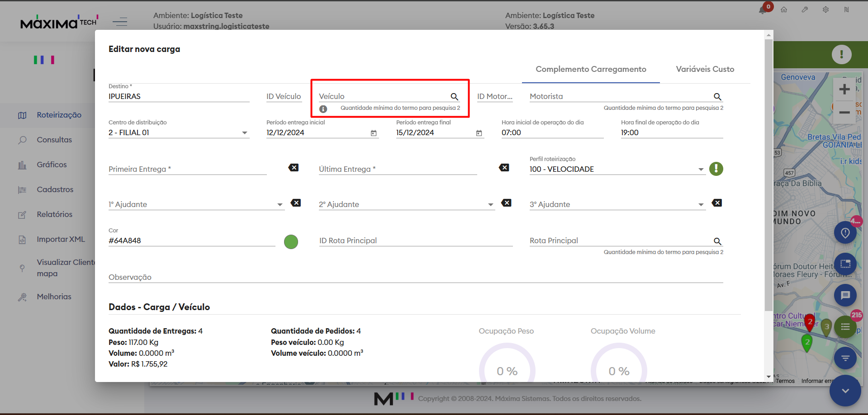The image size is (868, 415).
Task: Open notifications bell in top bar
Action: click(x=763, y=10)
